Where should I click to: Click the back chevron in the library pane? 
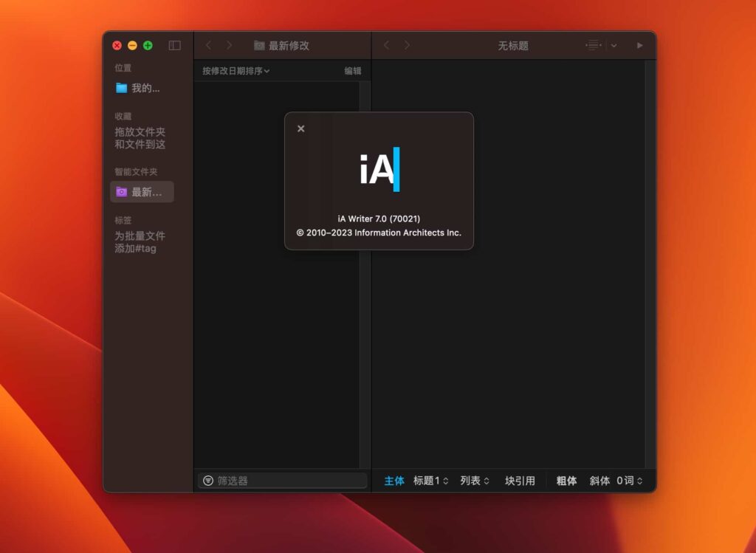point(209,45)
